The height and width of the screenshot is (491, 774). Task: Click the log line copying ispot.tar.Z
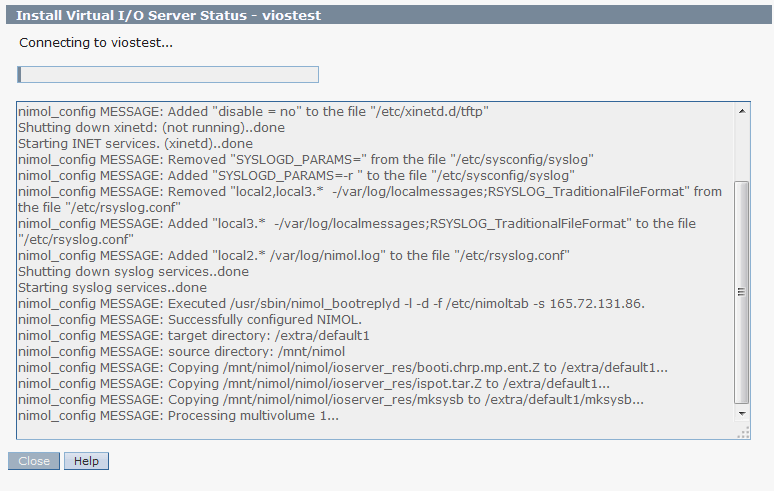pos(314,383)
